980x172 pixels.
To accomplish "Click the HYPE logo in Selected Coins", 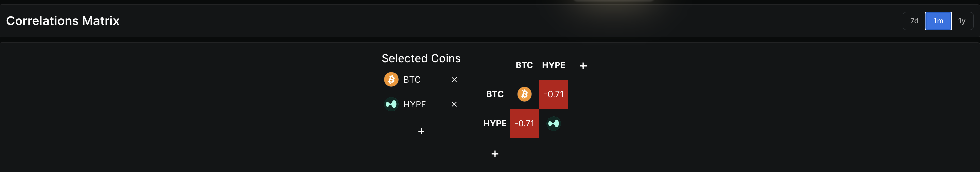I will tap(391, 104).
